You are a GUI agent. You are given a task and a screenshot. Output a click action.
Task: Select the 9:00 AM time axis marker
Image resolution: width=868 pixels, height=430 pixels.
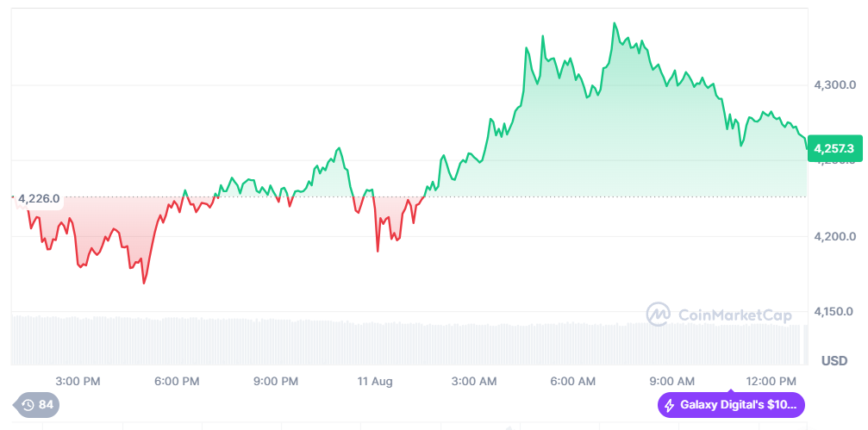click(x=672, y=381)
